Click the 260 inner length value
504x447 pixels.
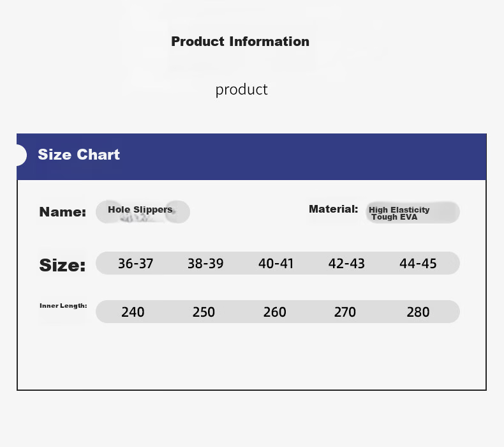click(274, 312)
